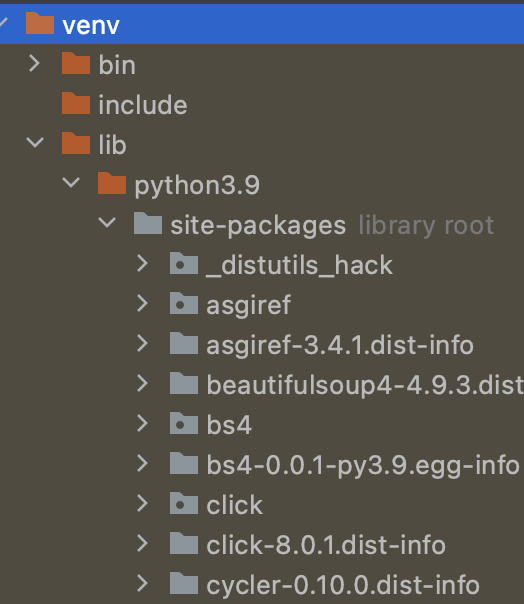Select the lib label

(x=112, y=145)
